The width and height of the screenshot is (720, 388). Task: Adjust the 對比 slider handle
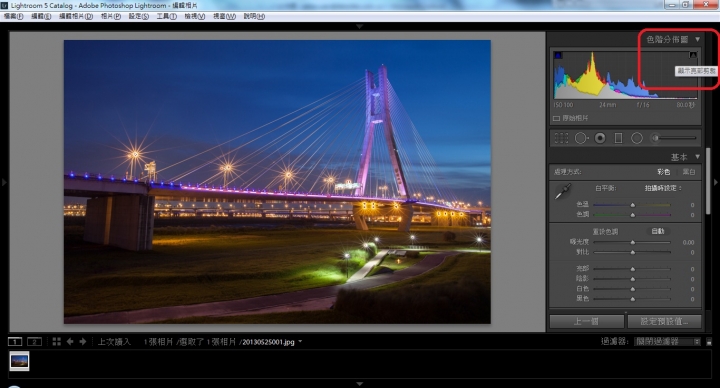633,253
